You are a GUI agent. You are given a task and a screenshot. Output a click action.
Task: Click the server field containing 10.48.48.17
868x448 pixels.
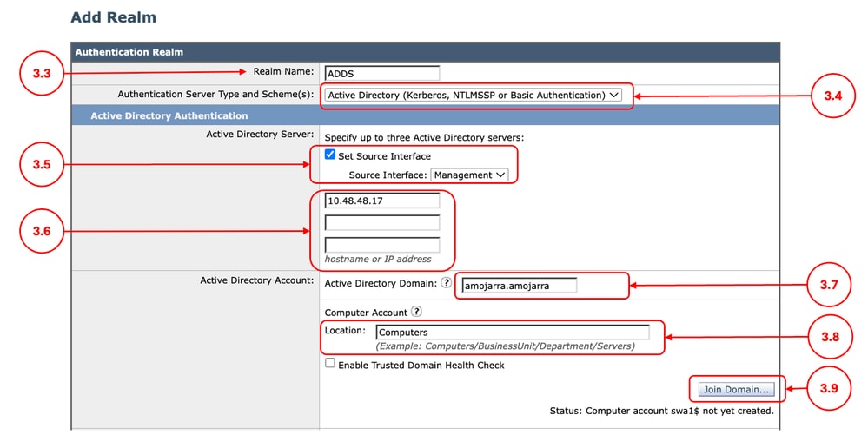(382, 201)
